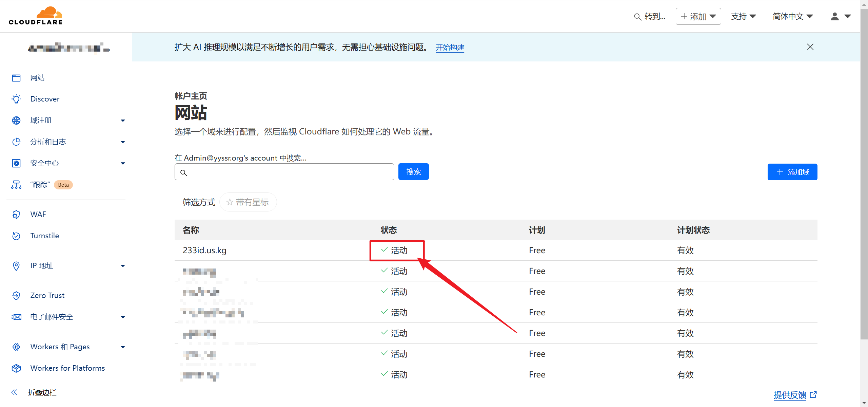This screenshot has height=407, width=868.
Task: Open Discover in sidebar
Action: click(x=45, y=99)
